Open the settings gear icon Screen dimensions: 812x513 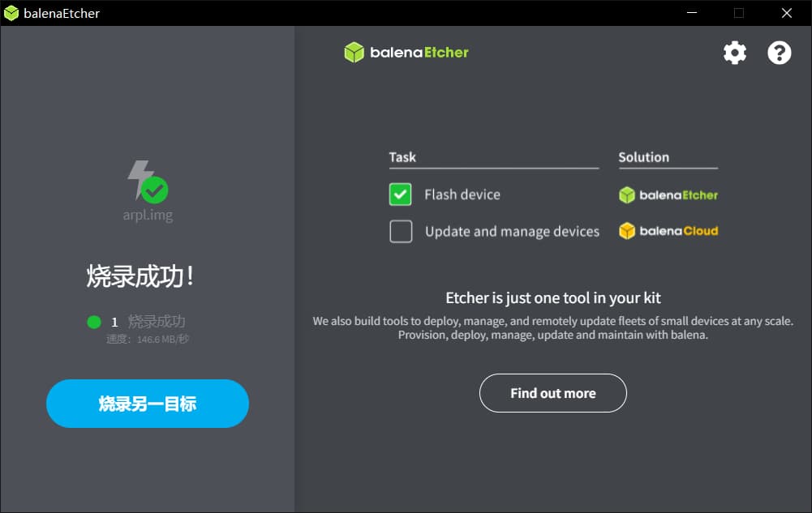point(734,52)
